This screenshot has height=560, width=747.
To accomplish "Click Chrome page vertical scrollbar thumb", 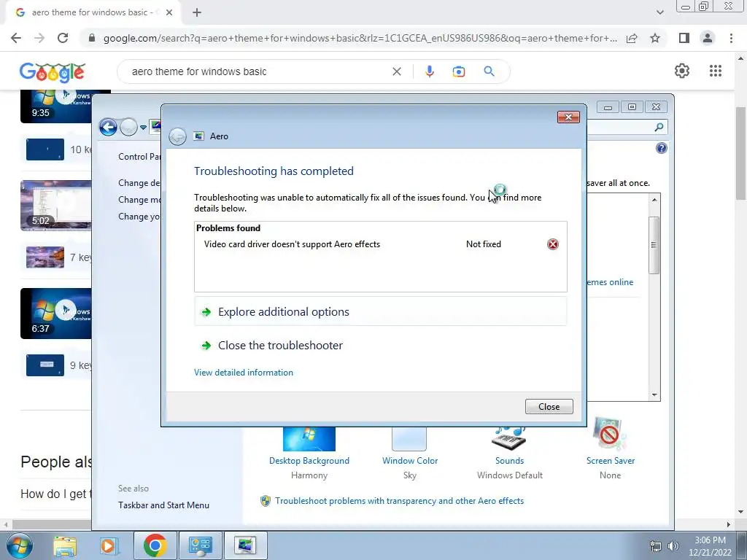I will click(741, 153).
